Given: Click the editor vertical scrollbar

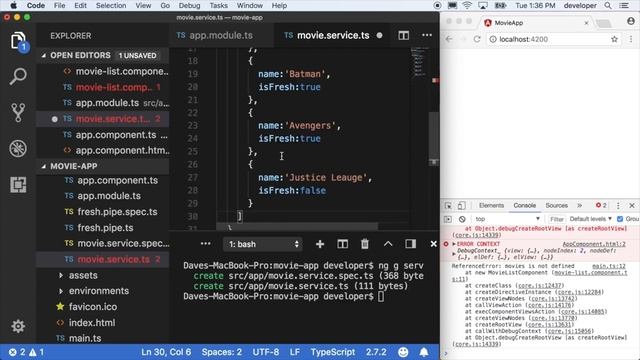Looking at the screenshot, I should pos(434,139).
